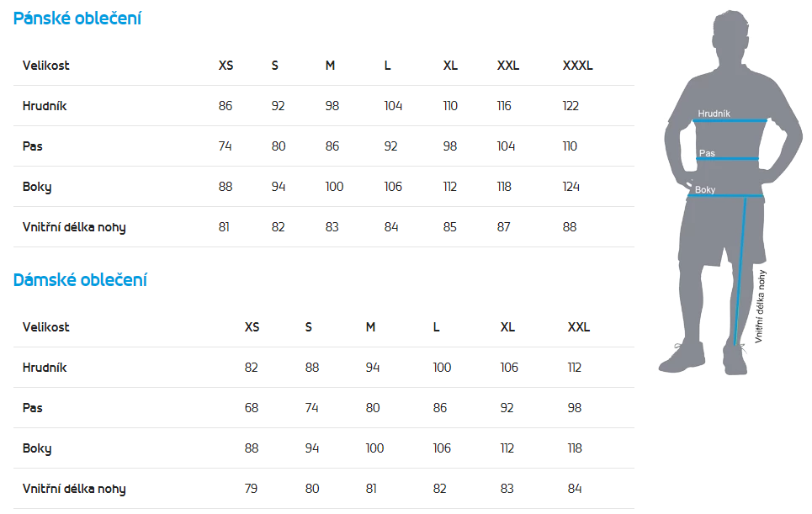Viewport: 812px width, 514px height.
Task: Click women's XS inseam value 79
Action: pyautogui.click(x=251, y=489)
